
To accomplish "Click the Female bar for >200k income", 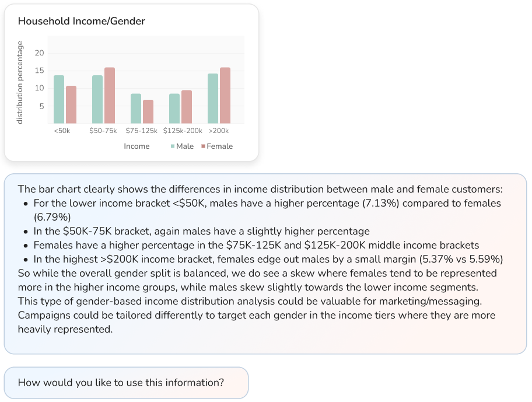I will coord(225,95).
